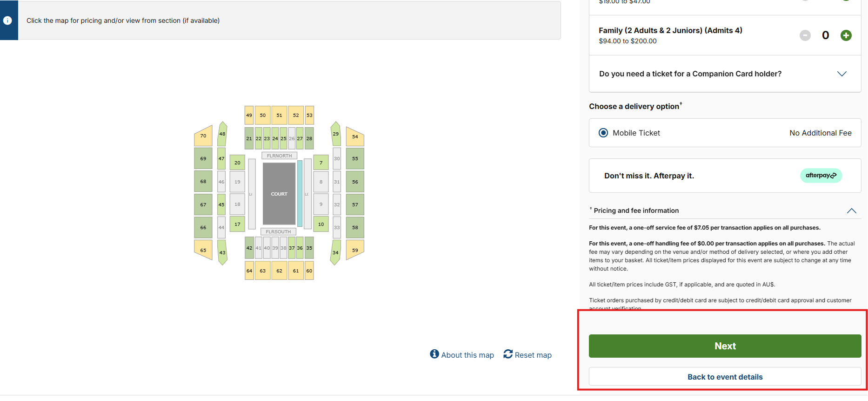Screen dimensions: 868x401
Task: Select the COURT area on the map
Action: [279, 194]
